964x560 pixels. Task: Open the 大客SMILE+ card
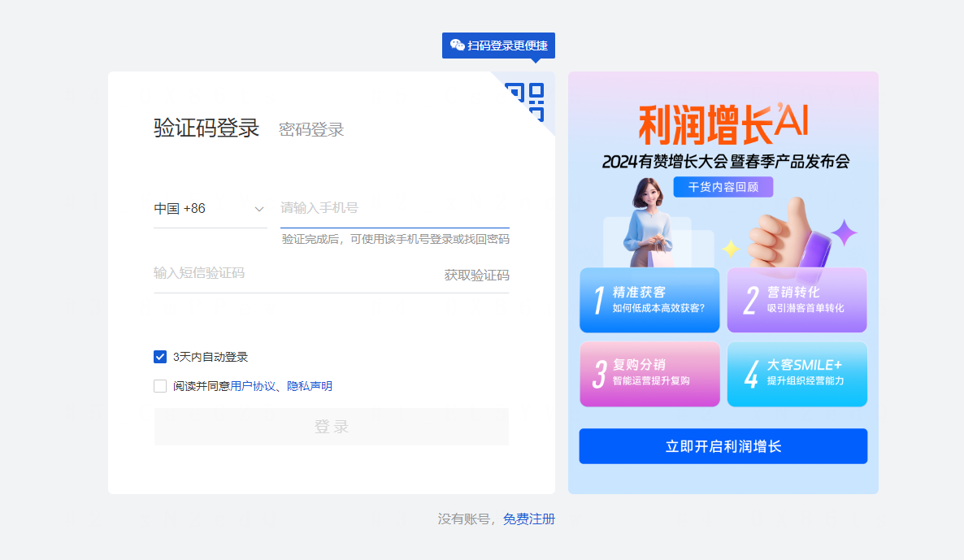click(797, 374)
